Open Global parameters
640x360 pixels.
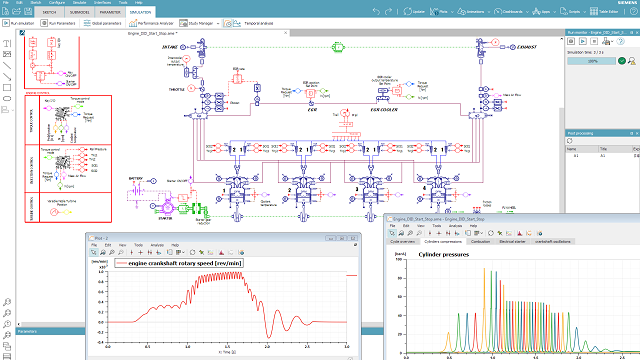click(x=102, y=23)
